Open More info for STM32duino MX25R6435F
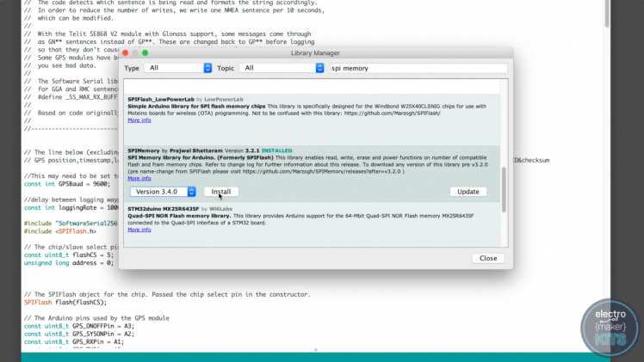 coord(139,230)
